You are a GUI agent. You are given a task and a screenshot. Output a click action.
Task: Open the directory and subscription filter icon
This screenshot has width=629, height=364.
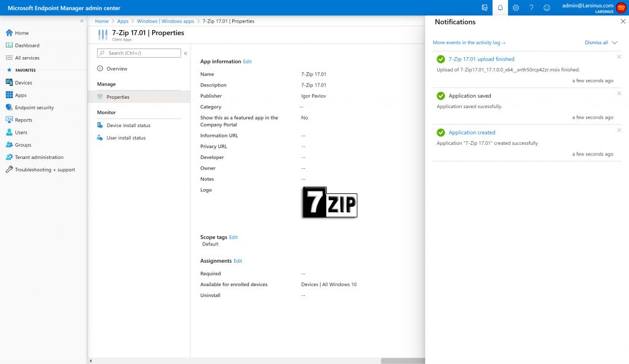[x=485, y=7]
